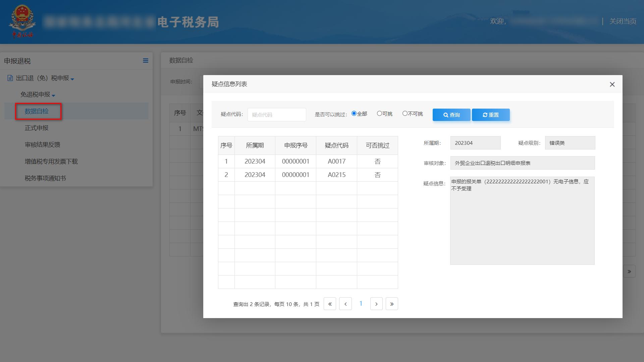Click the 查询 search button
This screenshot has width=644, height=362.
pyautogui.click(x=451, y=115)
